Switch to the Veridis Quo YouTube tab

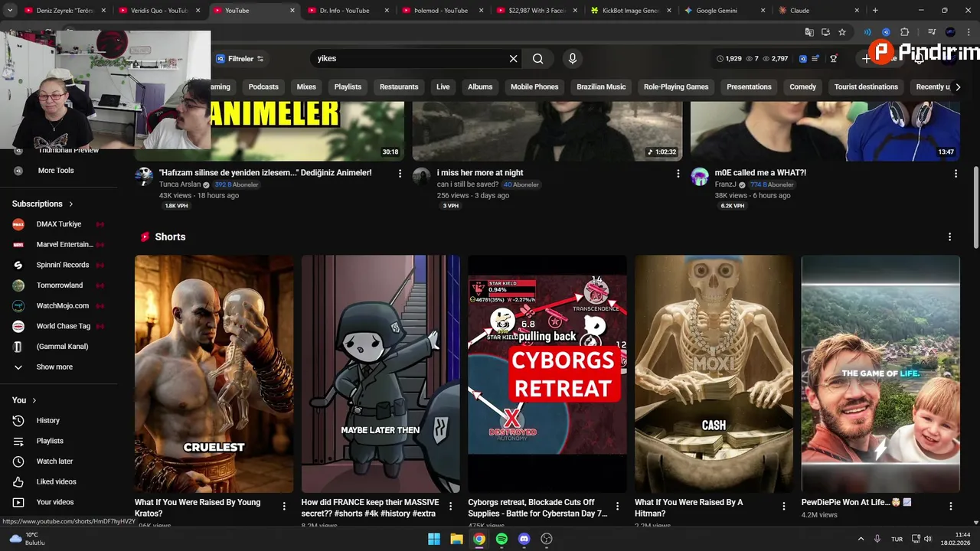click(x=158, y=11)
